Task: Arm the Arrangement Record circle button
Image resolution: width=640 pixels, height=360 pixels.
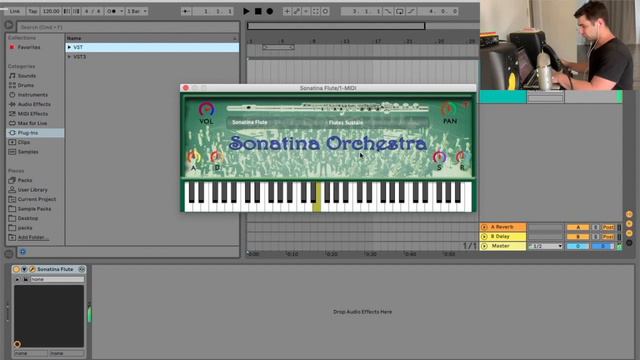Action: tap(270, 11)
